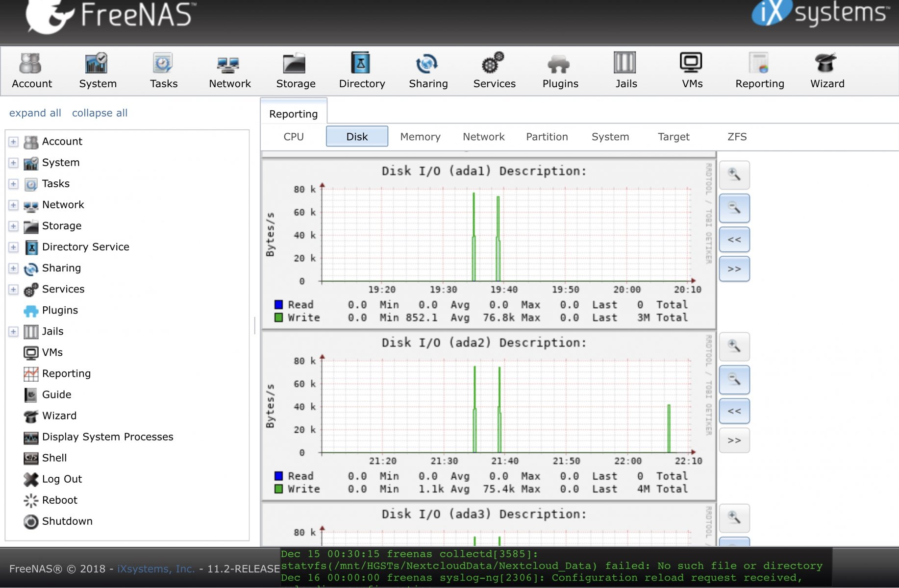This screenshot has width=899, height=588.
Task: Expand the Network tree node
Action: point(13,205)
